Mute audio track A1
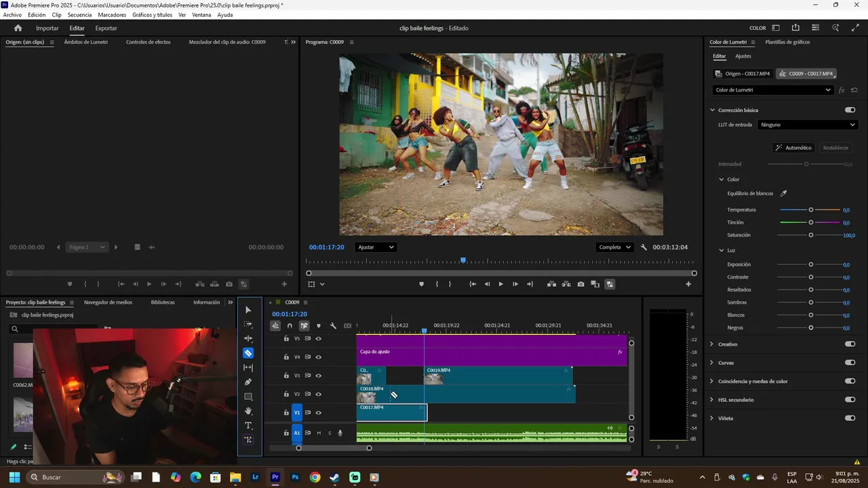868x488 pixels. [319, 433]
